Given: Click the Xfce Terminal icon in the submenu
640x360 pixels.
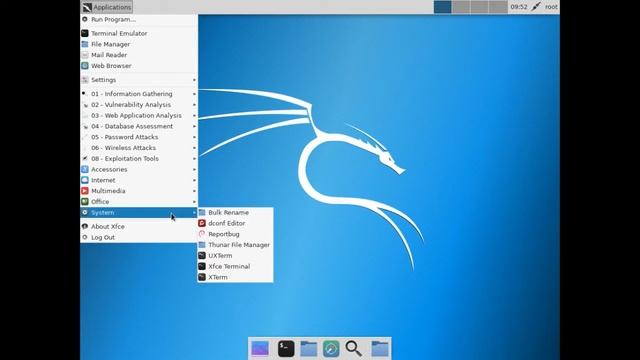Looking at the screenshot, I should point(202,267).
